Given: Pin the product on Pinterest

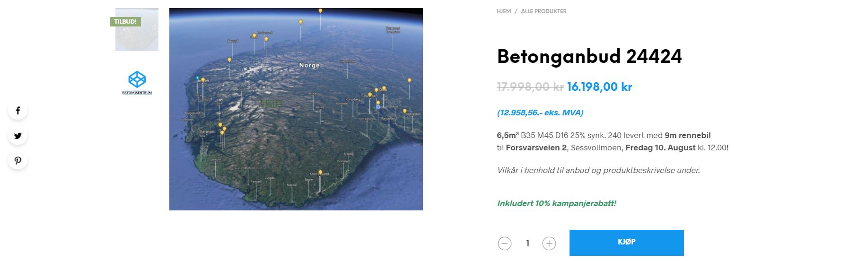Looking at the screenshot, I should (x=18, y=160).
